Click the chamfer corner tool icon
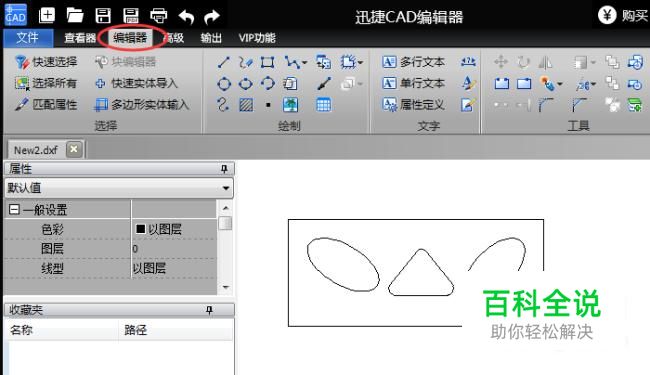The image size is (650, 375). (x=579, y=105)
